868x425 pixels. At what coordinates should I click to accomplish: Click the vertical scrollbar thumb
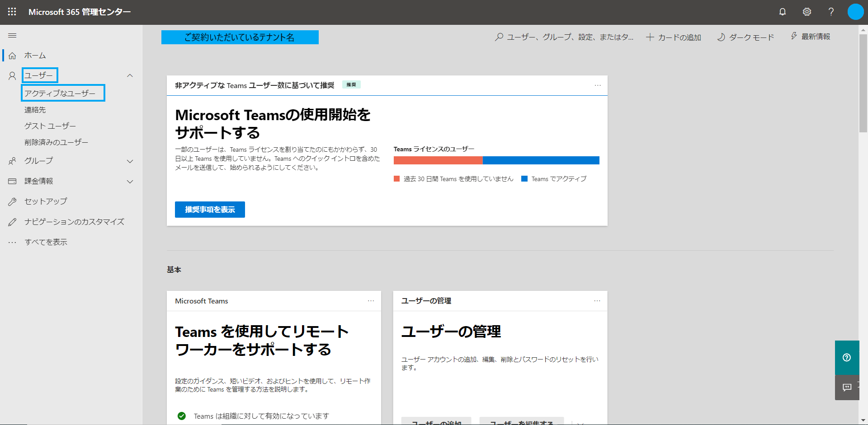coord(863,83)
